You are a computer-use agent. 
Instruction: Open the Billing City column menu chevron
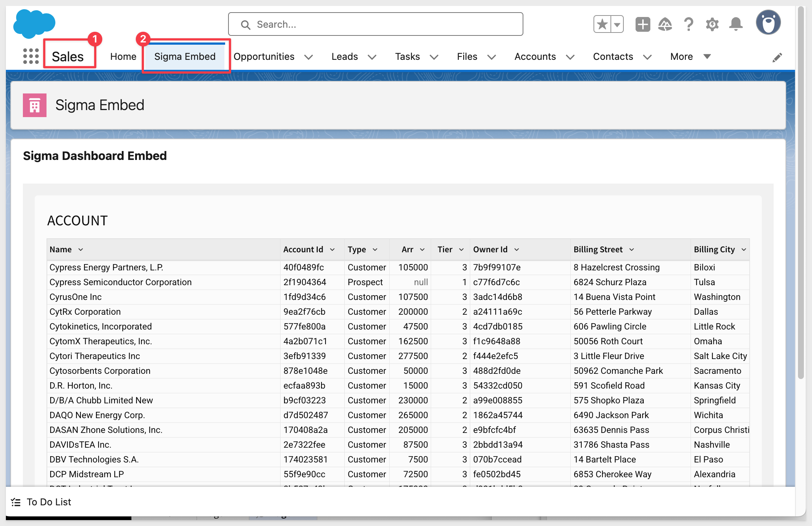(744, 250)
